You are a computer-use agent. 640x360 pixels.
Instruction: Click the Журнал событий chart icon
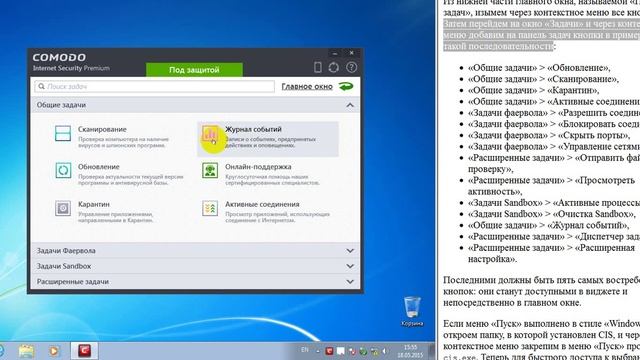[x=210, y=133]
